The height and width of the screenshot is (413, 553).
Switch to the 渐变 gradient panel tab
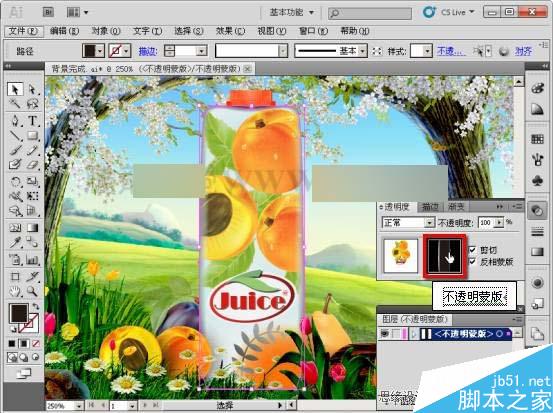coord(456,207)
